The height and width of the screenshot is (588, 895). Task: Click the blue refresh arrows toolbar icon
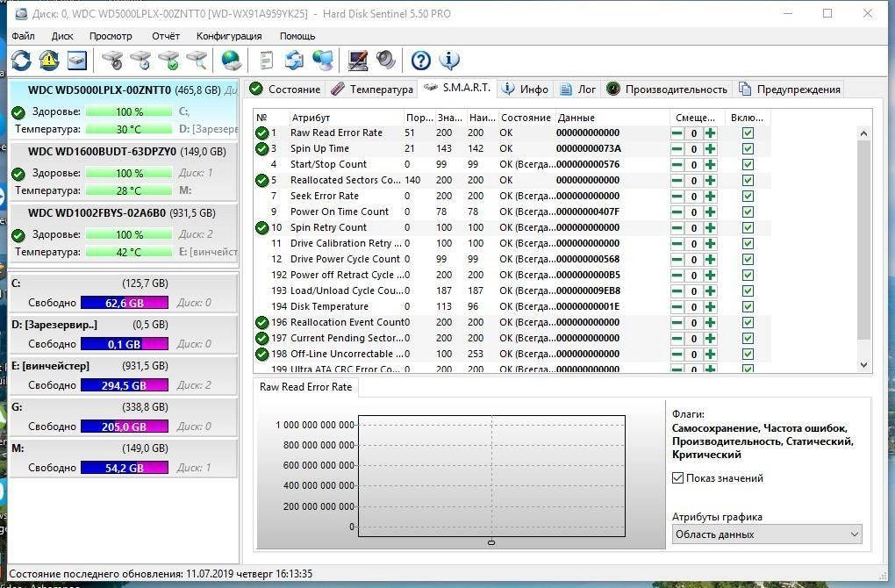21,60
